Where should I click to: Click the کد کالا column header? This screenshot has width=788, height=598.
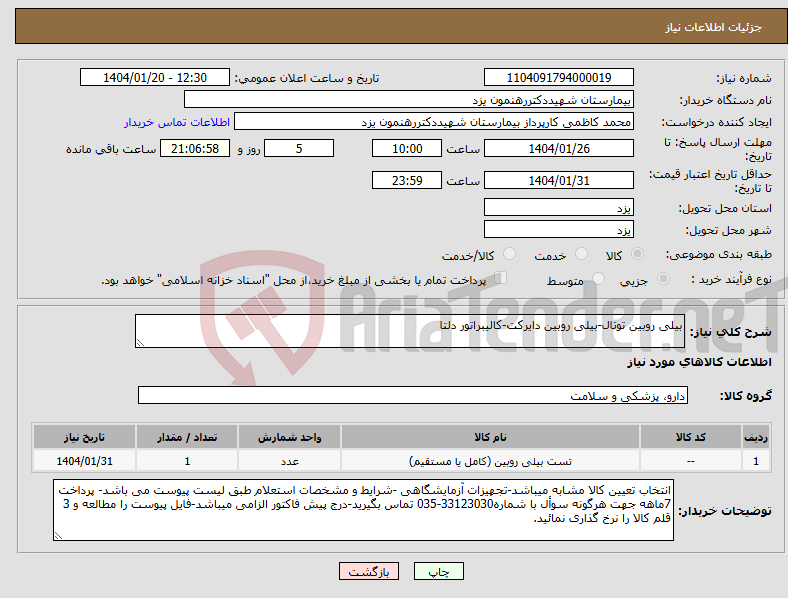[x=691, y=437]
